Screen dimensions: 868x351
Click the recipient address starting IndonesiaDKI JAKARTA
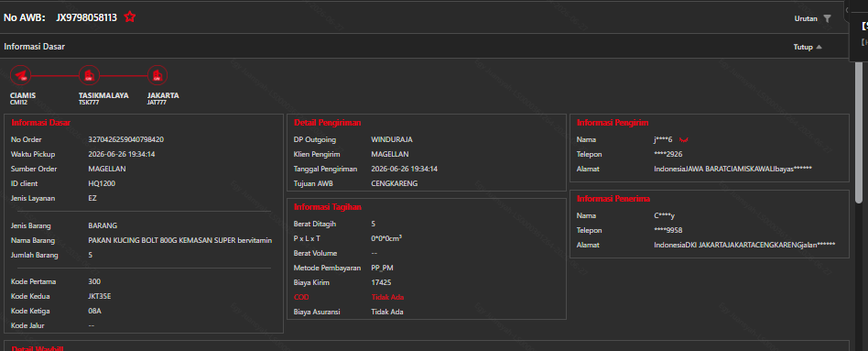point(744,245)
